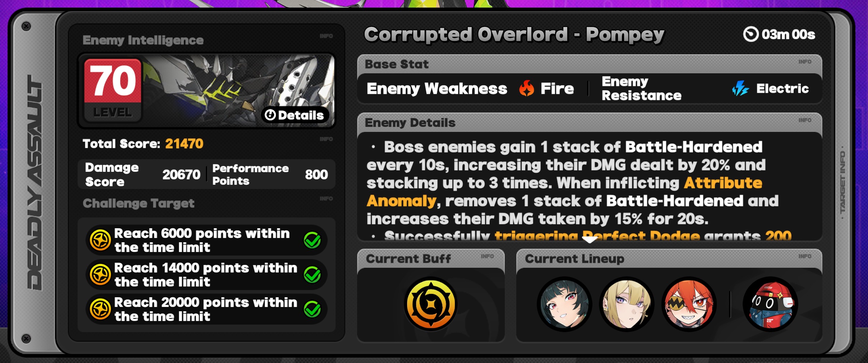Select the red-haired agent with eyepatch

pos(689,304)
